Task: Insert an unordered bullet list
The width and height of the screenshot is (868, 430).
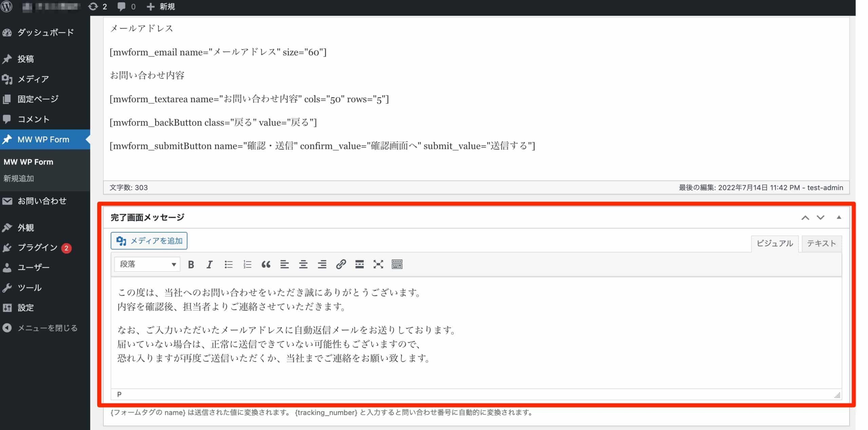Action: point(228,265)
